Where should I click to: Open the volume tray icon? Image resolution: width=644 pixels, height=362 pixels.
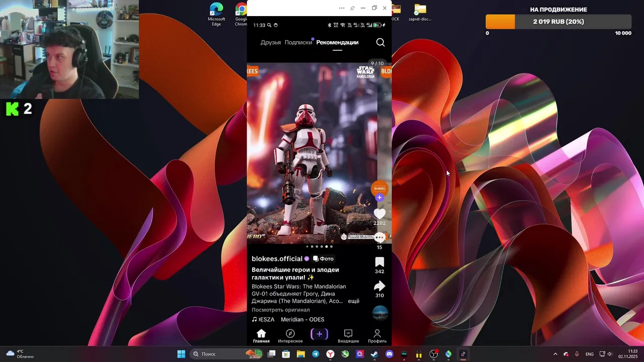pos(610,354)
